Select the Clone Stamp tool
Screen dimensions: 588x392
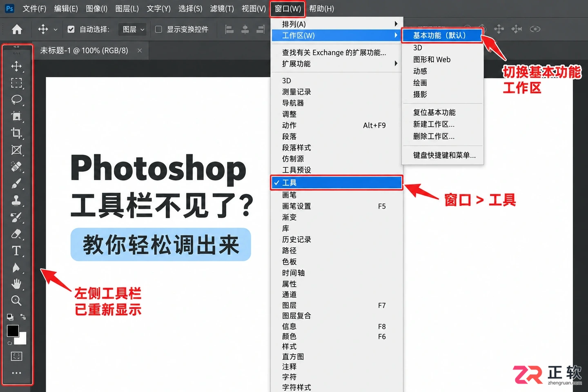click(16, 200)
